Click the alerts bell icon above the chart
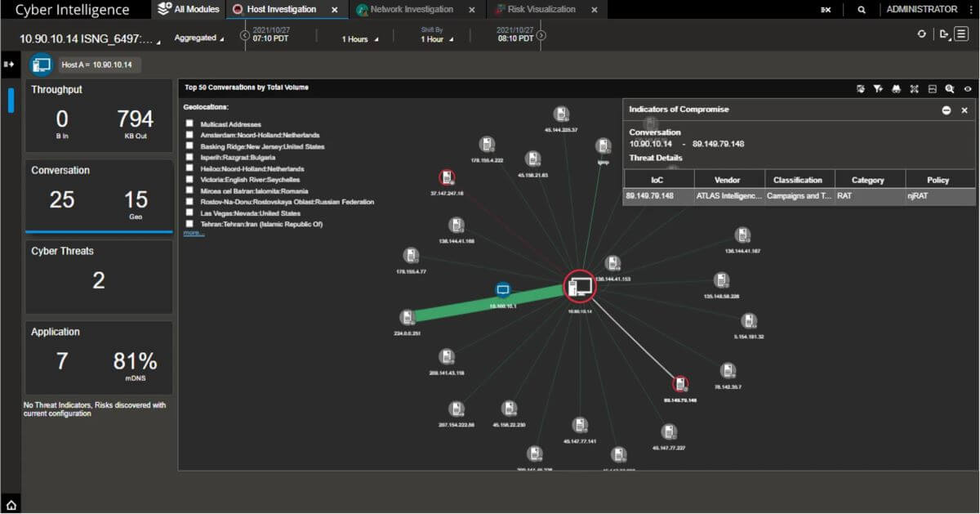Viewport: 980px width, 514px height. click(x=896, y=88)
